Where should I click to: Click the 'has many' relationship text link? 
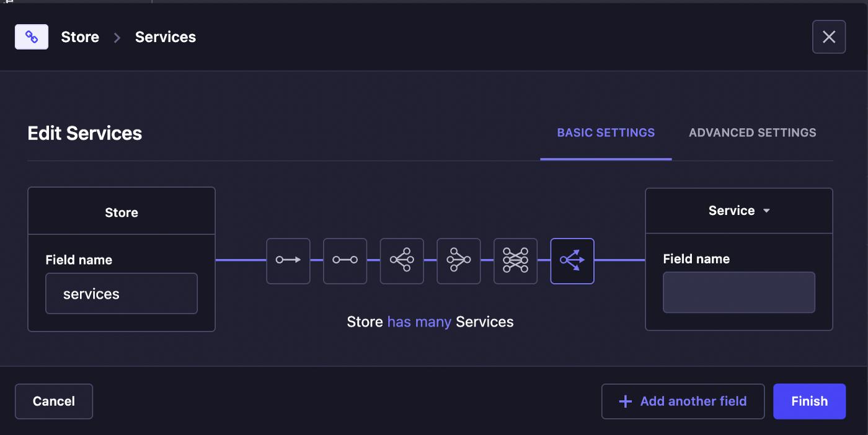point(420,322)
